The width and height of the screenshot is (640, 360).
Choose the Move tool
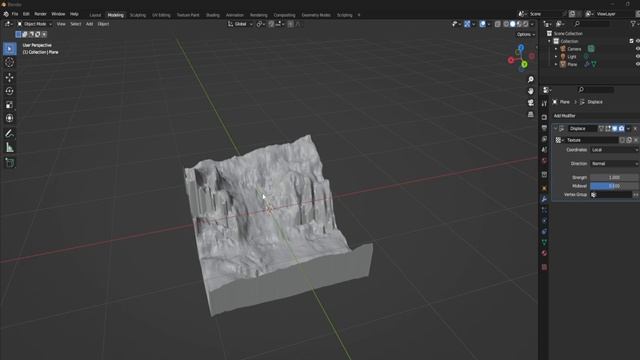click(9, 77)
